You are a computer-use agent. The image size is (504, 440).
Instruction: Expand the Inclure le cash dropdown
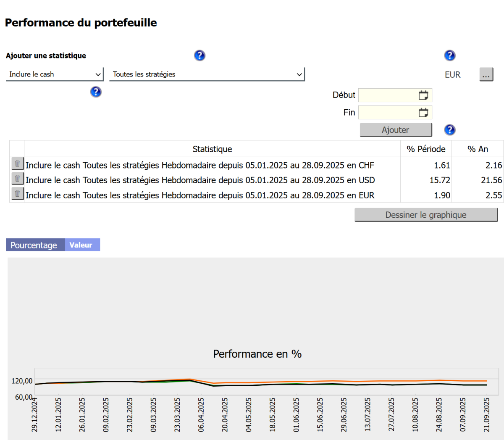pos(55,74)
